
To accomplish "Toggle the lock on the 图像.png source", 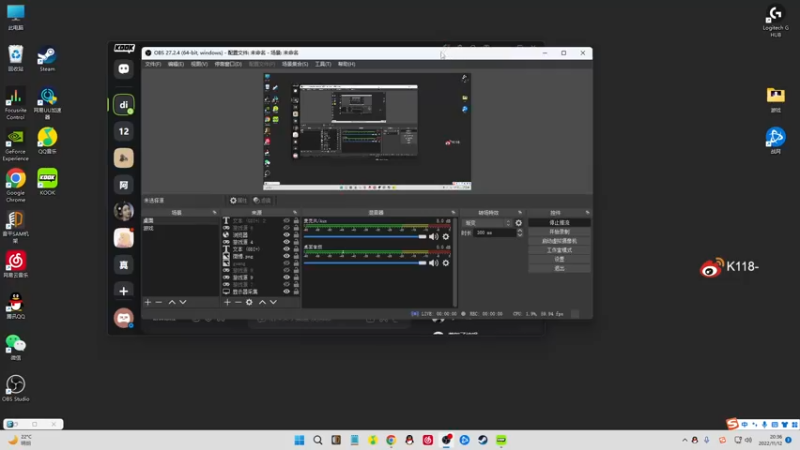I will coord(296,256).
